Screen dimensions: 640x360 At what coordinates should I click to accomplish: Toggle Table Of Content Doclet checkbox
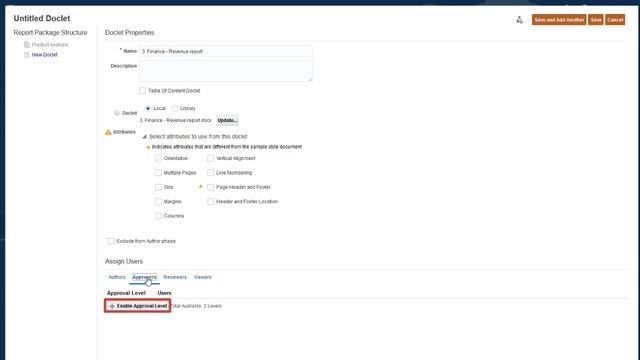(x=142, y=91)
